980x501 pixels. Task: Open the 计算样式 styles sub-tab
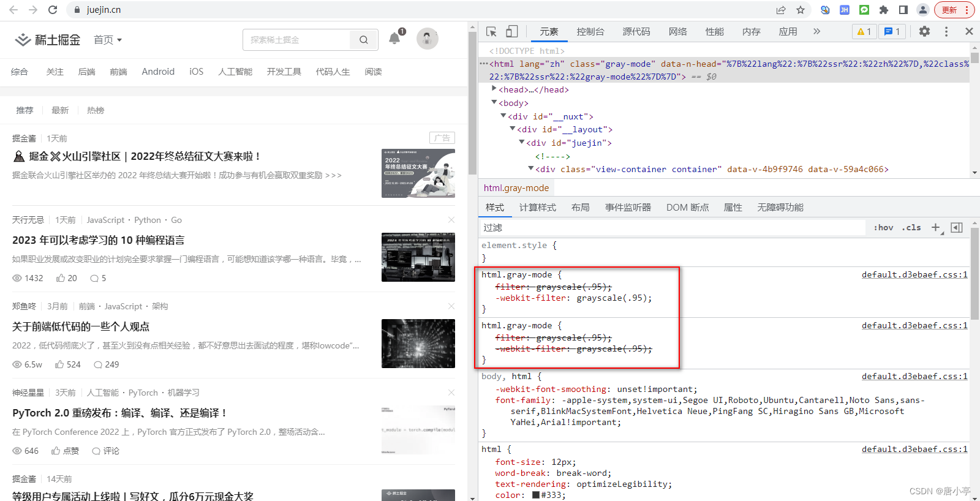point(538,208)
